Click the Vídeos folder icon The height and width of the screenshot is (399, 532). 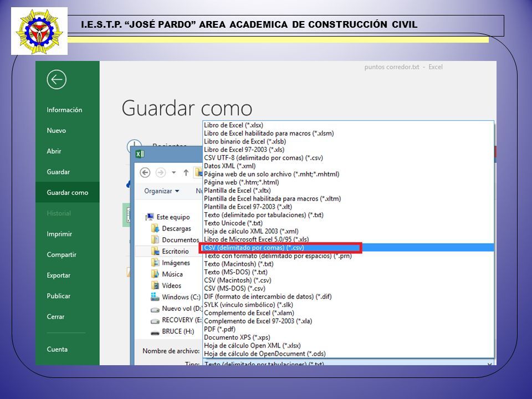pyautogui.click(x=155, y=285)
